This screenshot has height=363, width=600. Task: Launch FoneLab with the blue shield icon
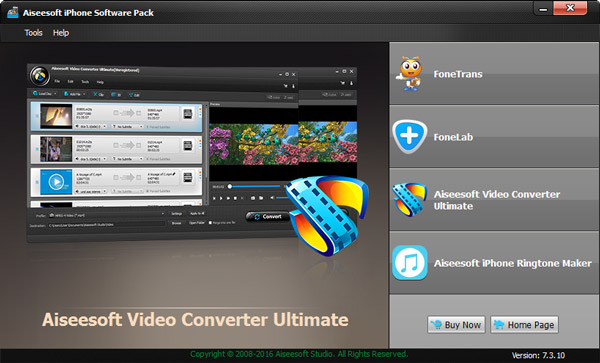(x=494, y=137)
